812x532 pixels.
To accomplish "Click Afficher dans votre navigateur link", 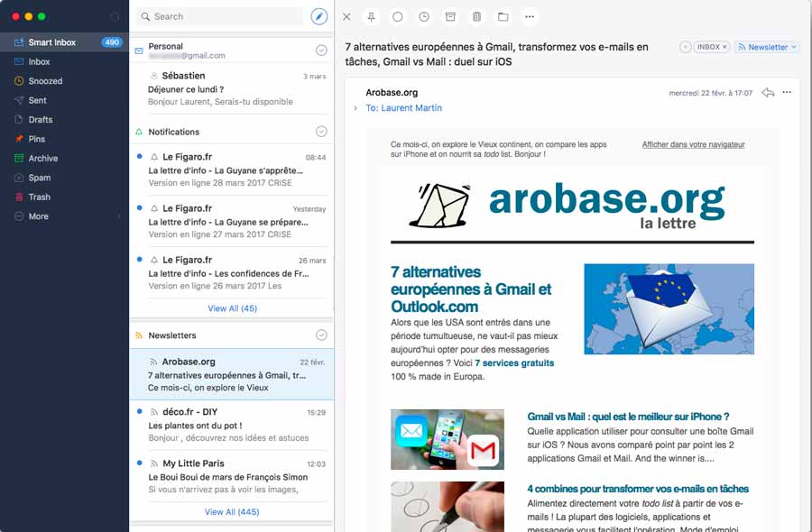I will tap(694, 145).
